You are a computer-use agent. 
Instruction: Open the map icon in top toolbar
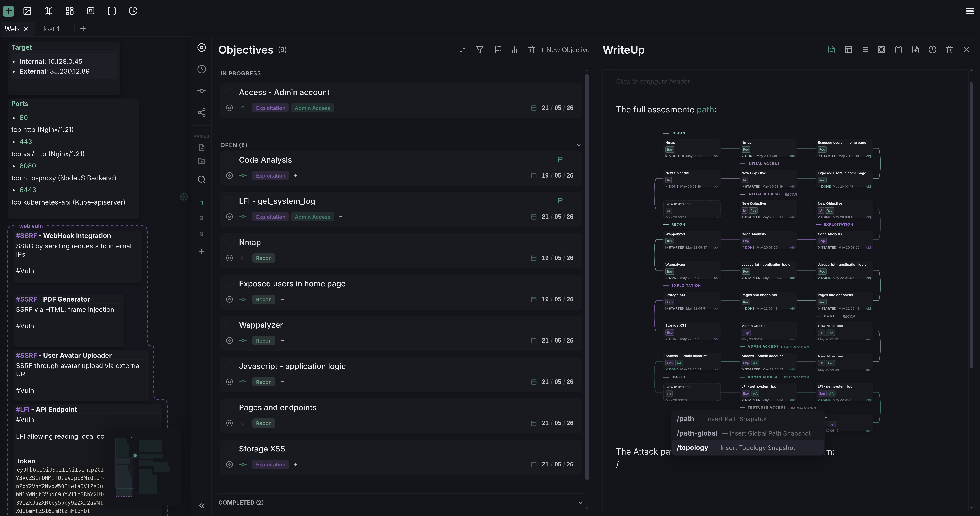[48, 11]
